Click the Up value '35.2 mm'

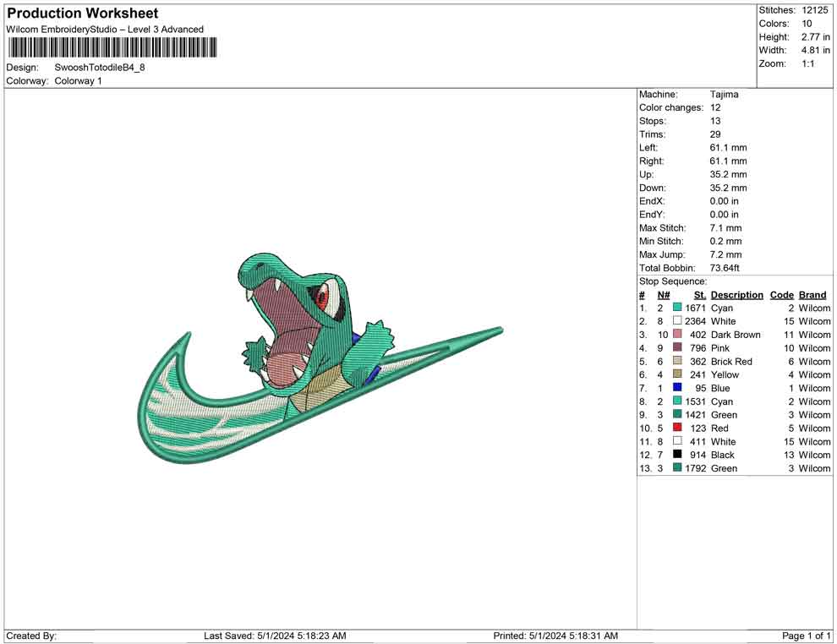[x=728, y=174]
